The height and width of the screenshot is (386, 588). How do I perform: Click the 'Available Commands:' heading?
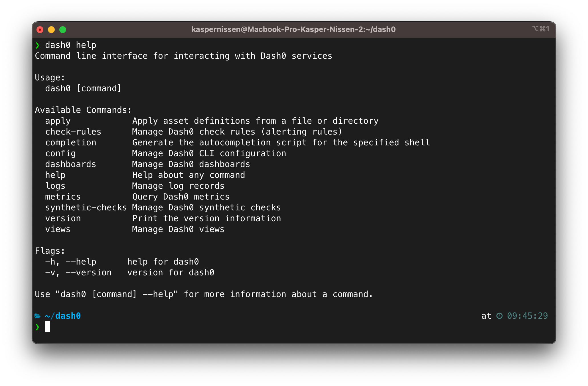click(83, 110)
